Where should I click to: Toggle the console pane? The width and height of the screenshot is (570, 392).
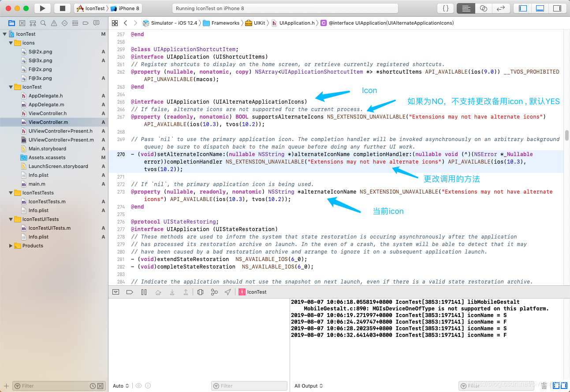pos(564,386)
